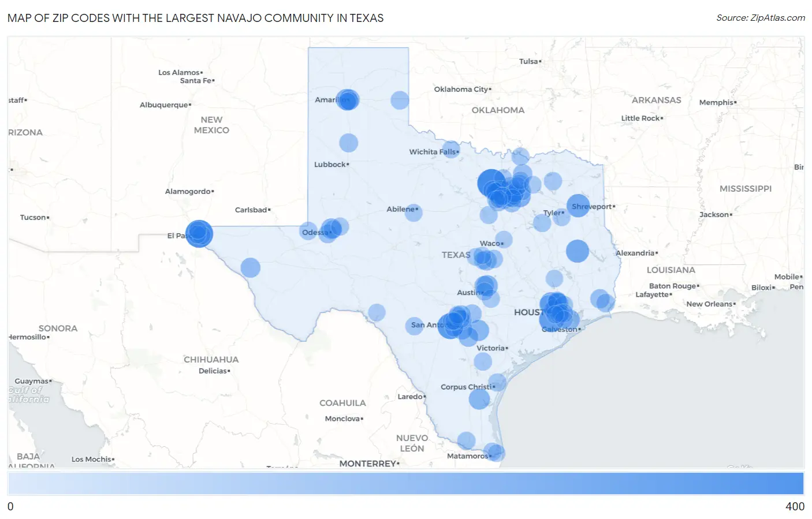Click the legend maximum value 400
Viewport: 812px width, 519px height.
[795, 506]
